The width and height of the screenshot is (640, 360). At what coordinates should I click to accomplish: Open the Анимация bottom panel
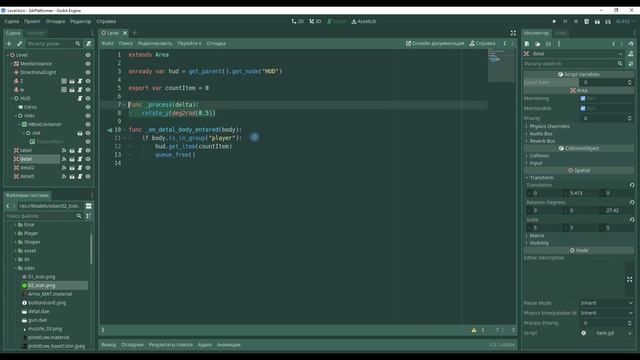(229, 345)
